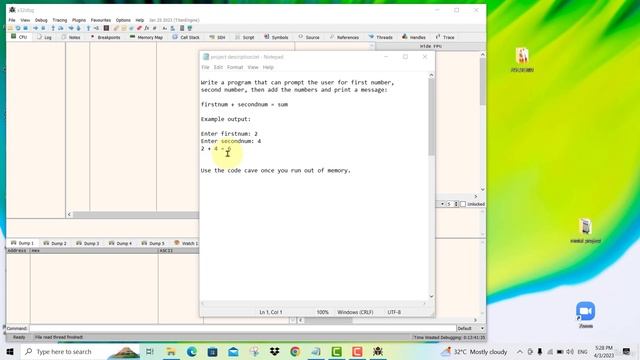Screen dimensions: 640x360
Task: Pause execution in the x32dbg toolbar
Action: [x=43, y=28]
